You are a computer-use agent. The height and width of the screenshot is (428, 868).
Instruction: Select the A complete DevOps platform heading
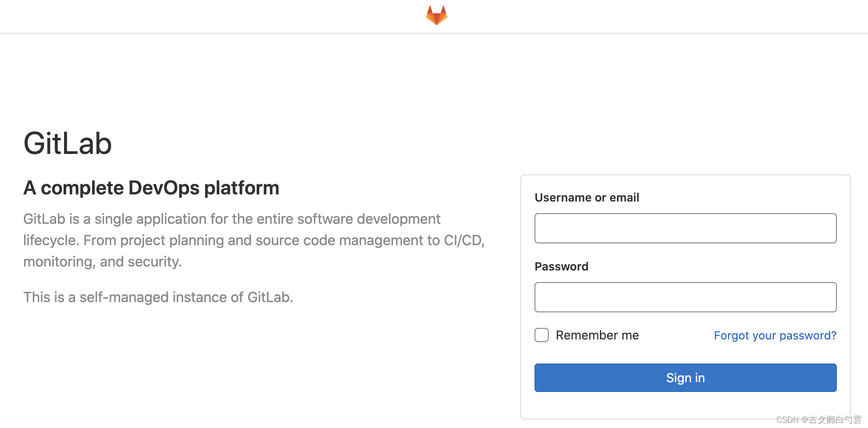[151, 188]
